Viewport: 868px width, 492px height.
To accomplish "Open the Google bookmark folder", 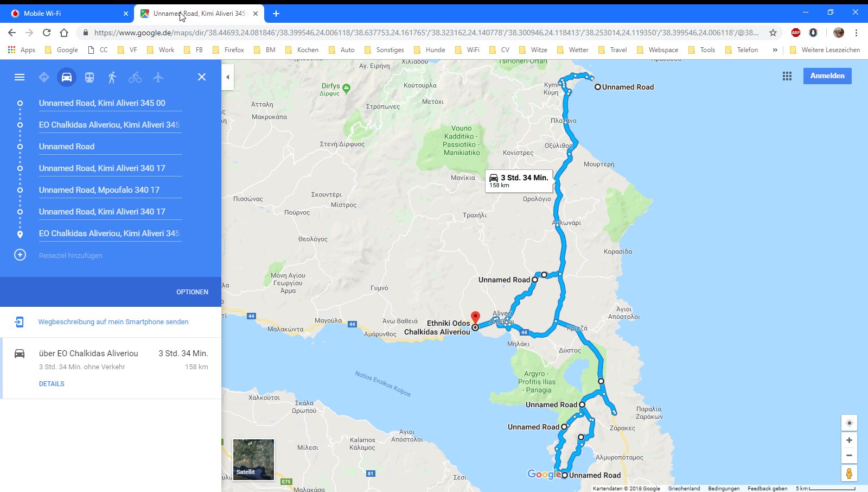I will point(61,50).
